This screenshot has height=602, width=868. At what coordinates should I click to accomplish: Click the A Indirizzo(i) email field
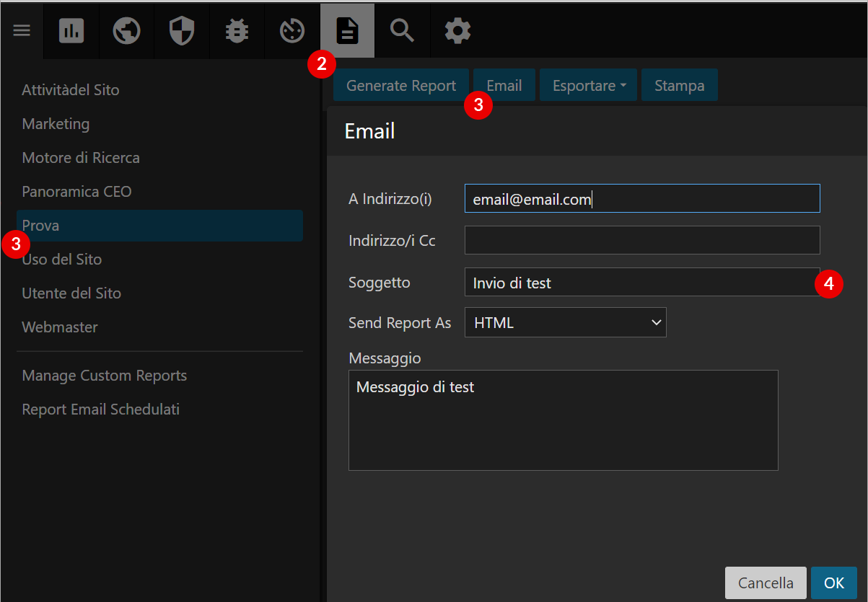point(642,198)
